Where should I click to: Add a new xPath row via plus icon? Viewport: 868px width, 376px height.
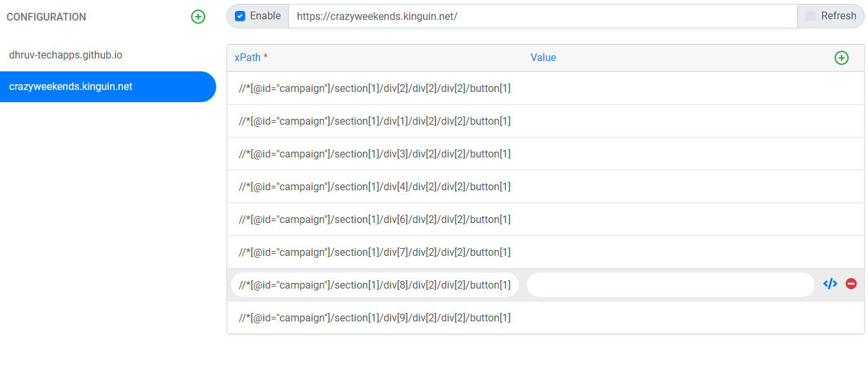841,58
